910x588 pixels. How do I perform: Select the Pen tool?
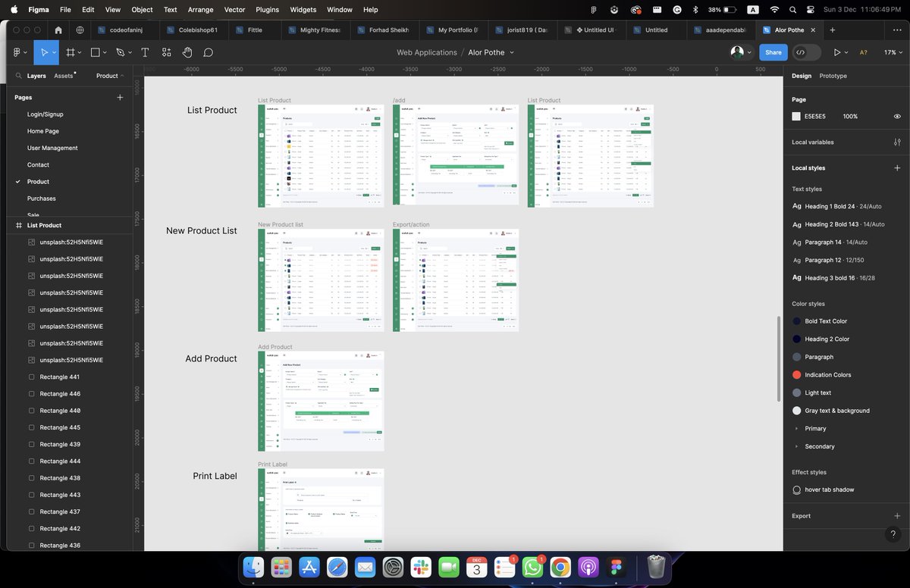[120, 52]
